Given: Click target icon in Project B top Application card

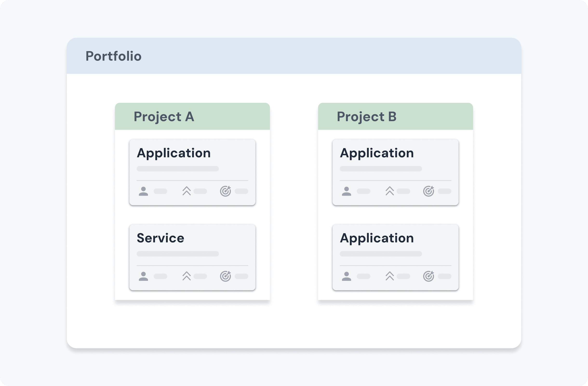Looking at the screenshot, I should tap(428, 191).
